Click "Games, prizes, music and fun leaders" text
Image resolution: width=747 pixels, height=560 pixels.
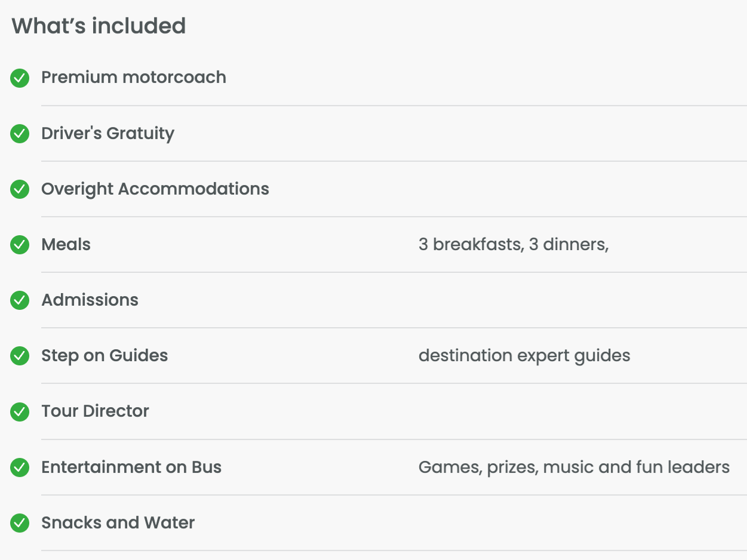point(574,467)
